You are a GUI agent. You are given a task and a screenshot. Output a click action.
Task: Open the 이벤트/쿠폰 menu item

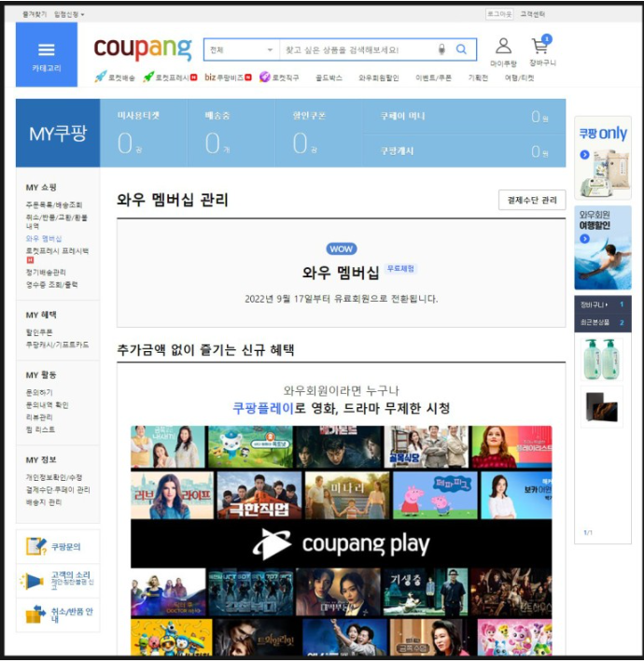pyautogui.click(x=433, y=77)
